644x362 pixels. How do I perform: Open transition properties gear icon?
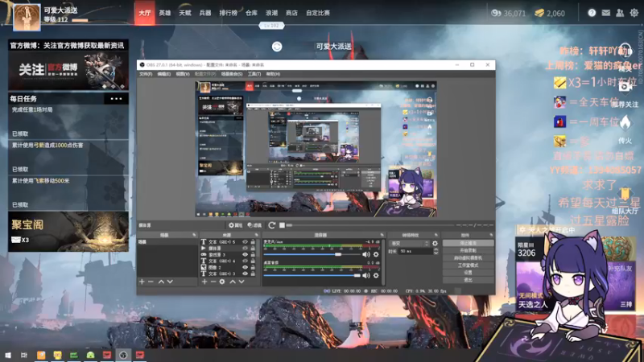tap(435, 244)
